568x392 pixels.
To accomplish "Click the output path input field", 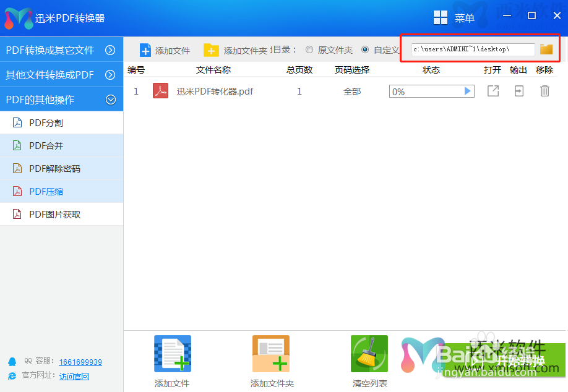I will (473, 49).
